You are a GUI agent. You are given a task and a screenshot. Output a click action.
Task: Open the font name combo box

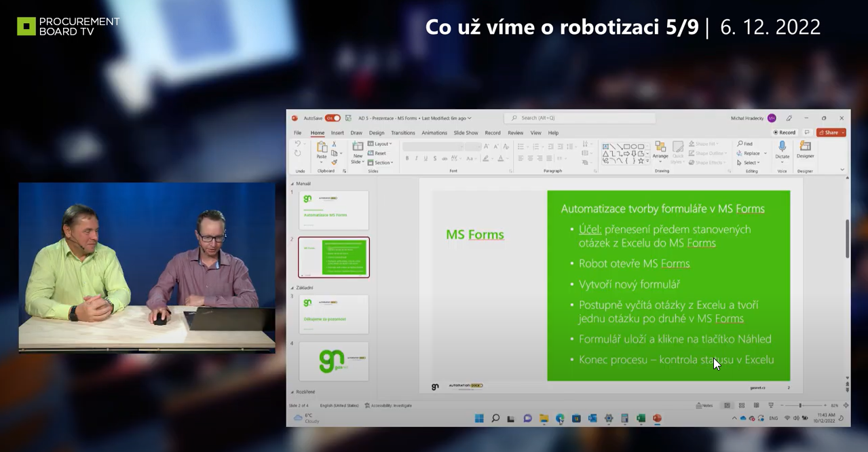coord(432,147)
